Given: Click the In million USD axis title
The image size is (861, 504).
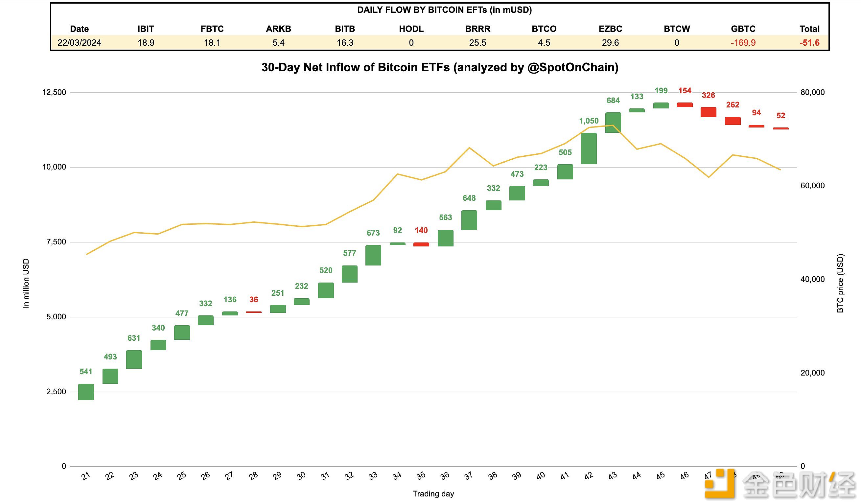Looking at the screenshot, I should [26, 283].
